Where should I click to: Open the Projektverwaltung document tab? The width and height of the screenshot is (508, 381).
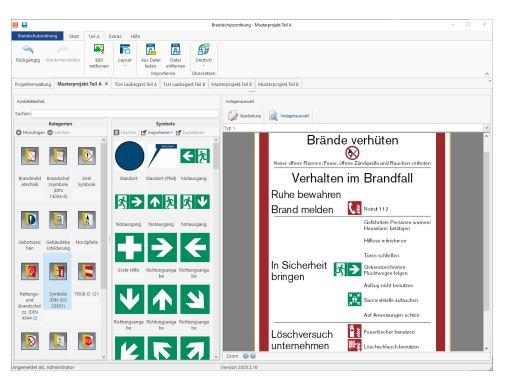(33, 84)
